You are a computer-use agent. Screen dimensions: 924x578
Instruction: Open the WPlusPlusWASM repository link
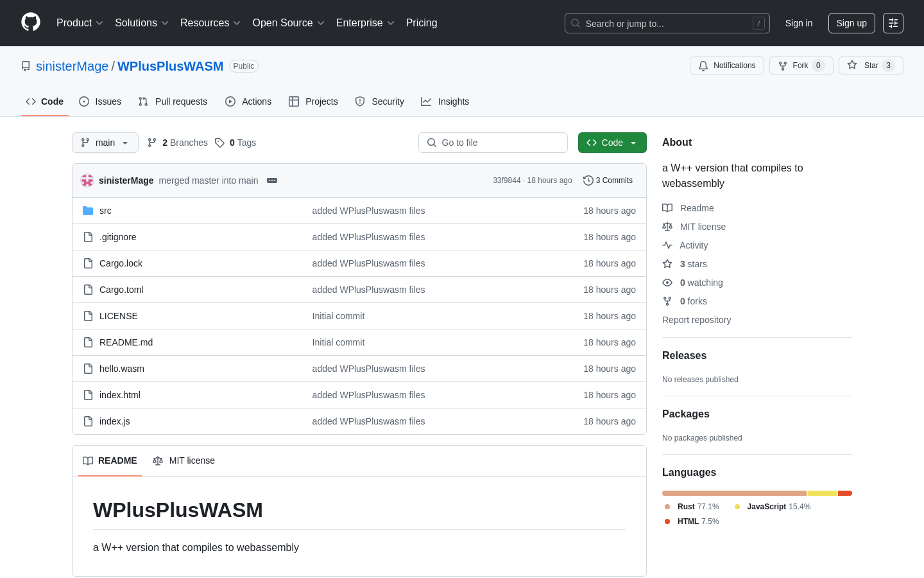(171, 66)
